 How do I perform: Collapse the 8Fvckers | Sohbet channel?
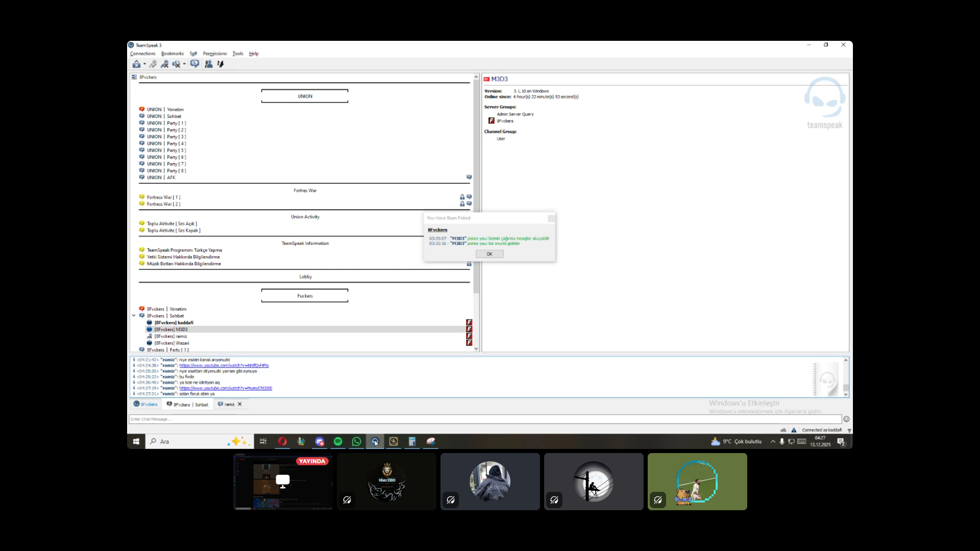coord(134,316)
